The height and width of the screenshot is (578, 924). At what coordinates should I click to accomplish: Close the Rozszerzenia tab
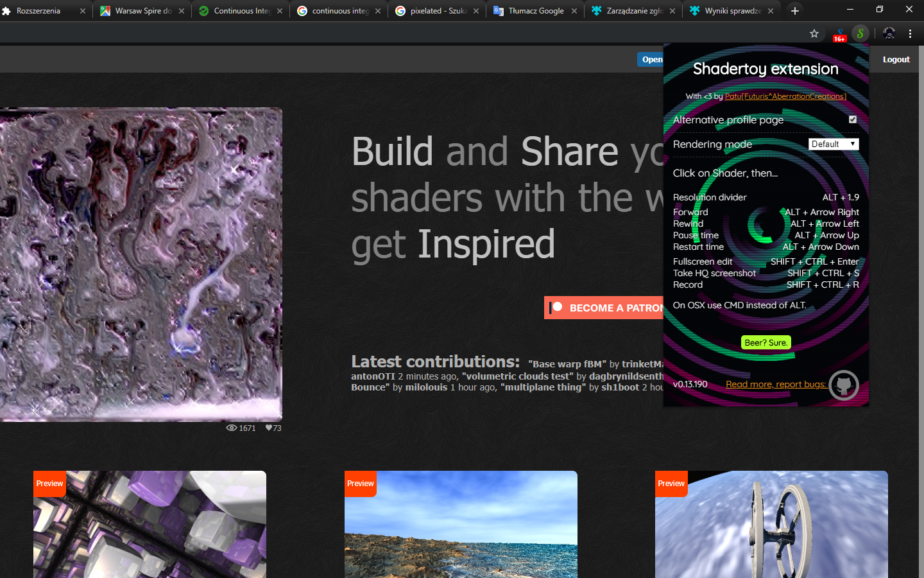click(x=82, y=11)
